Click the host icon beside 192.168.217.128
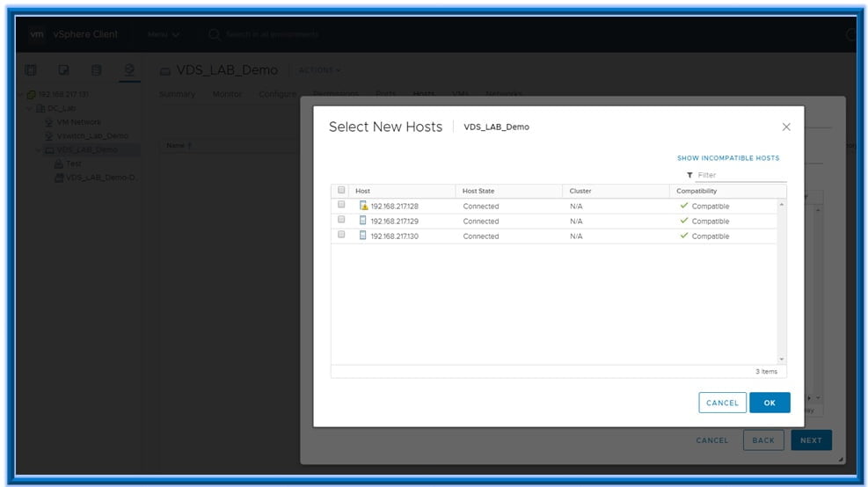This screenshot has height=487, width=868. coord(363,206)
